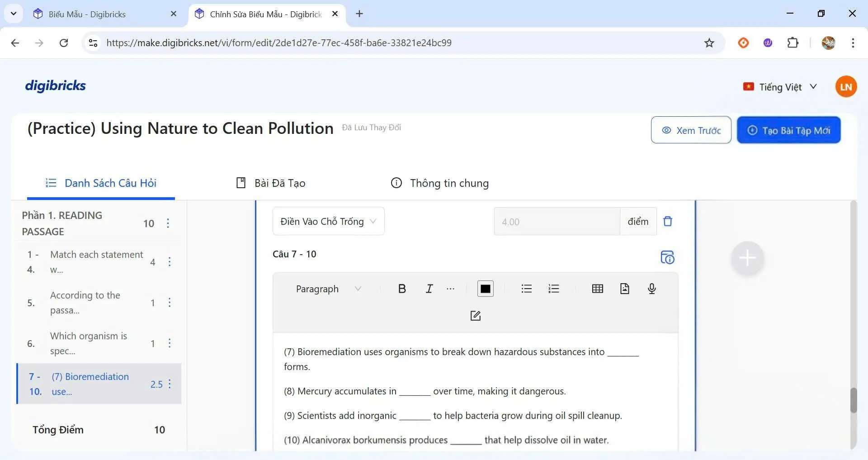The width and height of the screenshot is (868, 460).
Task: Insert a table in the editor
Action: click(x=597, y=289)
